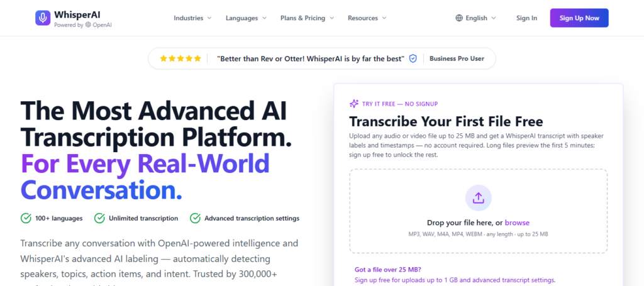The image size is (644, 286).
Task: Click the checkmark icon beside Unlimited transcription
Action: click(x=99, y=218)
